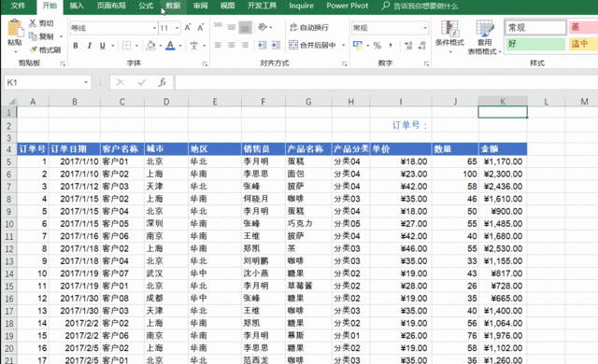
Task: Switch to the Insert (插入) tab
Action: [x=77, y=6]
